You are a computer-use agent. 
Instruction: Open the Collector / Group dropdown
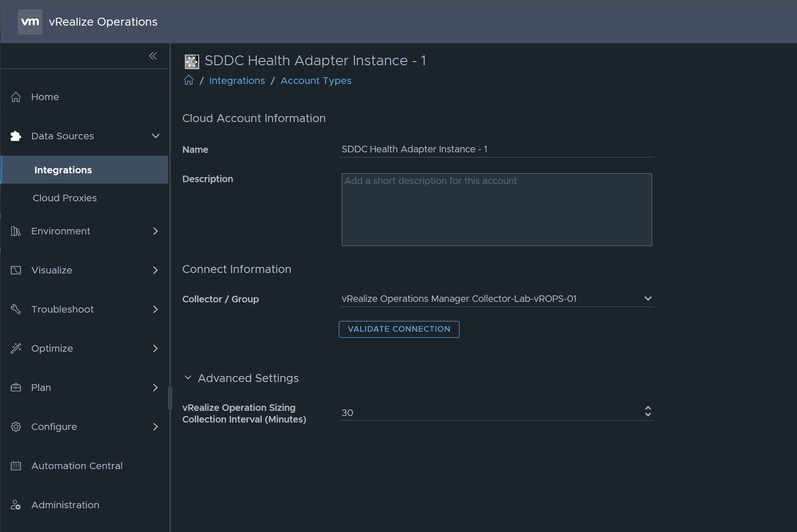pos(647,299)
